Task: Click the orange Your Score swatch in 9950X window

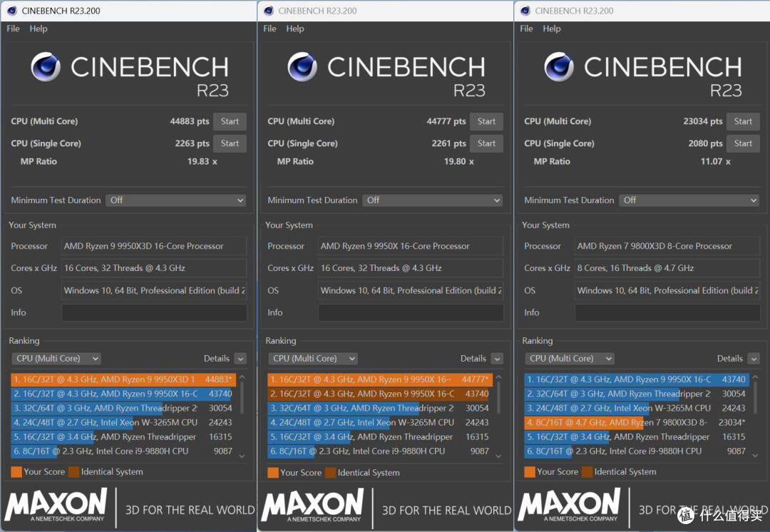Action: click(273, 472)
